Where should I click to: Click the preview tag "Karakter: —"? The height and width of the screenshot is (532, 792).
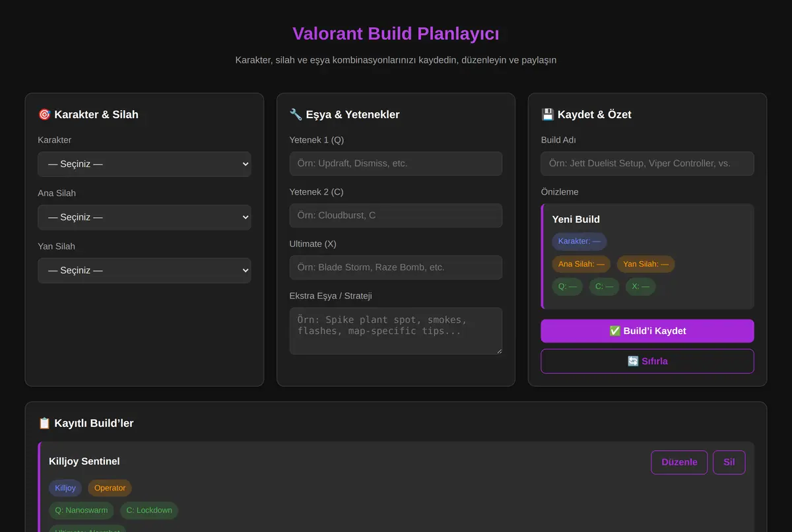click(x=579, y=241)
